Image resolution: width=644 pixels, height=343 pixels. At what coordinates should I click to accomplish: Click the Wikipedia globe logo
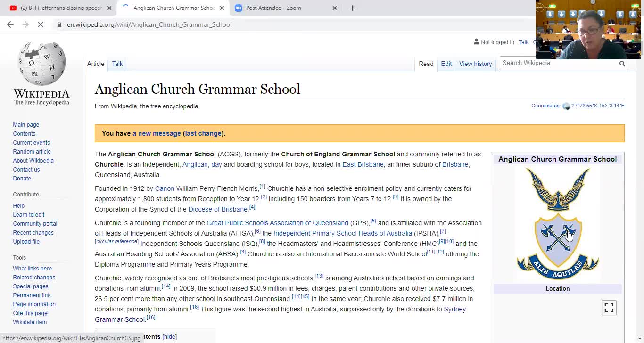click(41, 73)
